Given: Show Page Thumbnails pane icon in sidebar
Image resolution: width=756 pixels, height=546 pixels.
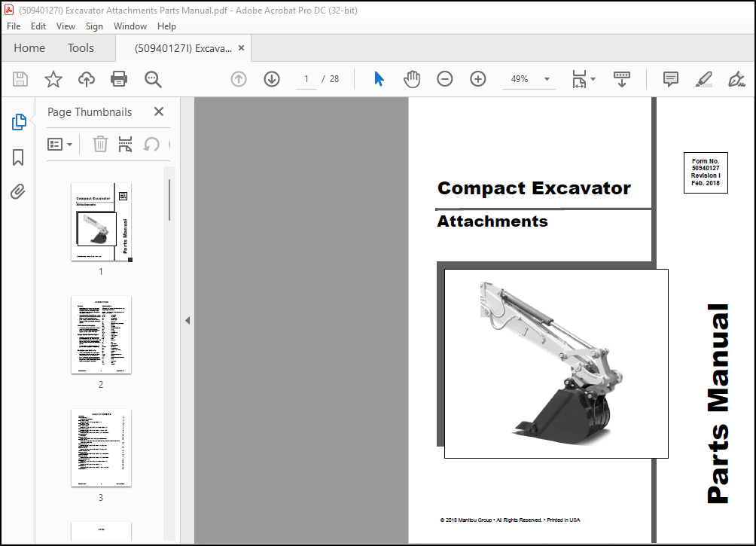Looking at the screenshot, I should pyautogui.click(x=18, y=122).
